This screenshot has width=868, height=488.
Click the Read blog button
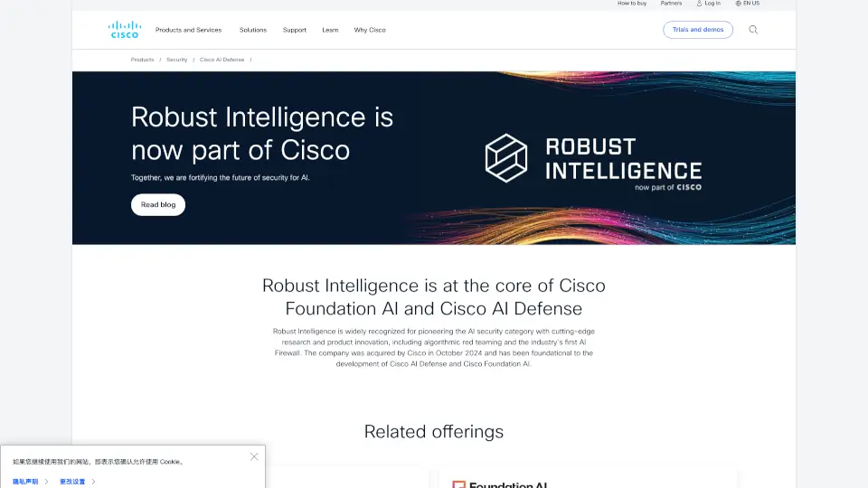[158, 205]
